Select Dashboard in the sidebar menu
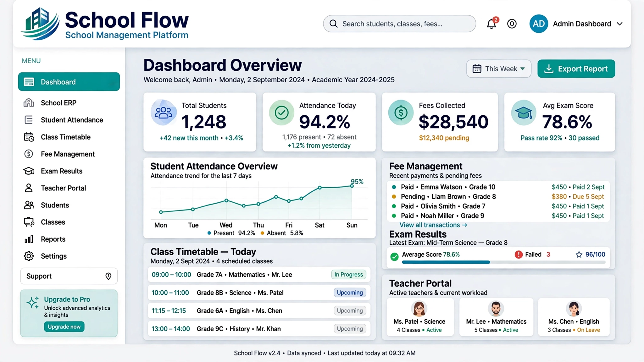This screenshot has height=362, width=644. 69,82
